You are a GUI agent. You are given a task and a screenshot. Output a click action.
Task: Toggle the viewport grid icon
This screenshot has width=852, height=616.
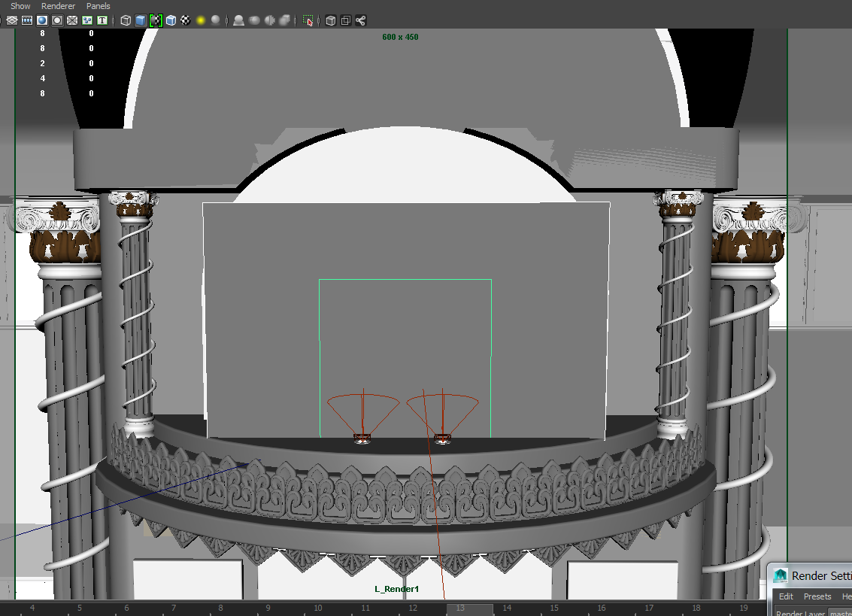[12, 20]
